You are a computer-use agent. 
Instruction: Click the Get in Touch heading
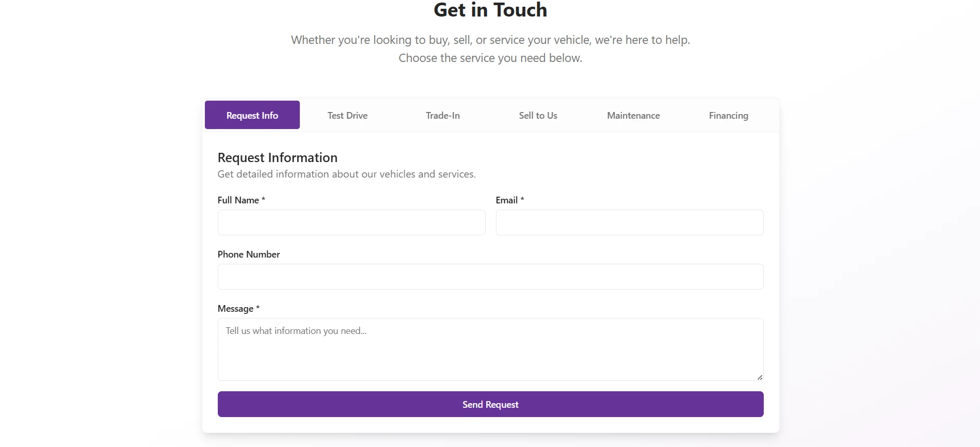490,10
